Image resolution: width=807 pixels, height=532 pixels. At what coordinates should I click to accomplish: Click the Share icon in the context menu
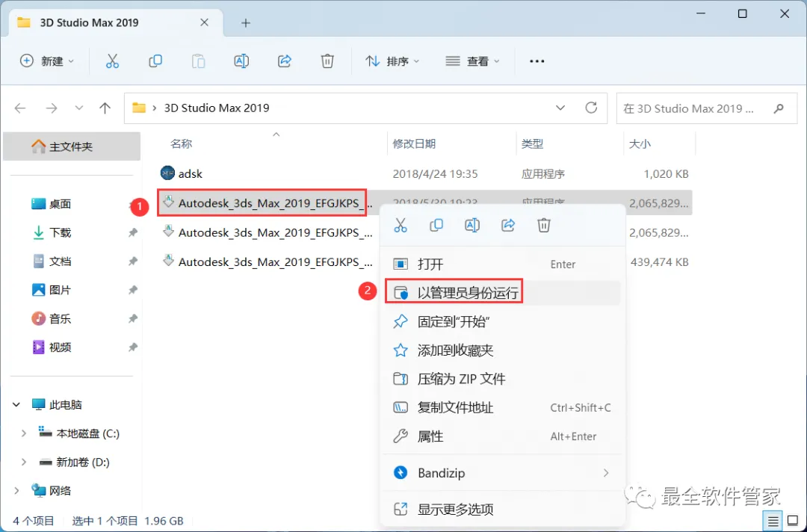pyautogui.click(x=508, y=225)
